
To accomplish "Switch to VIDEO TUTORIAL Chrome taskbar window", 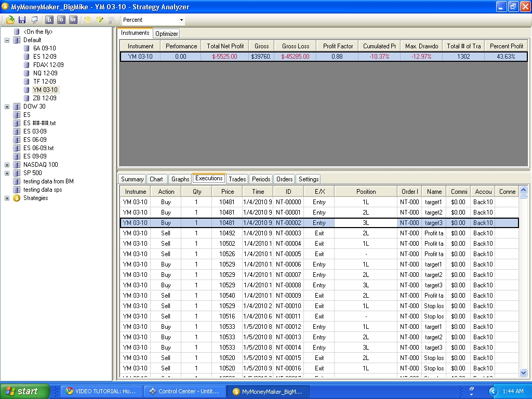I will pyautogui.click(x=101, y=391).
